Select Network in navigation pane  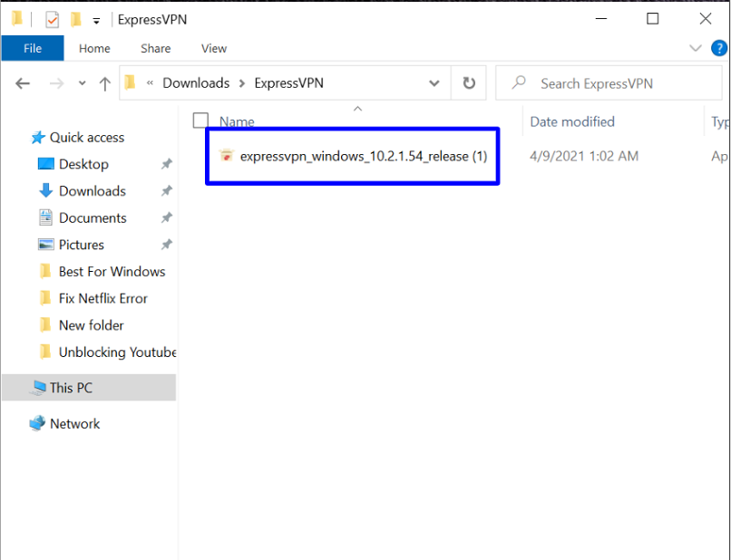pos(74,424)
